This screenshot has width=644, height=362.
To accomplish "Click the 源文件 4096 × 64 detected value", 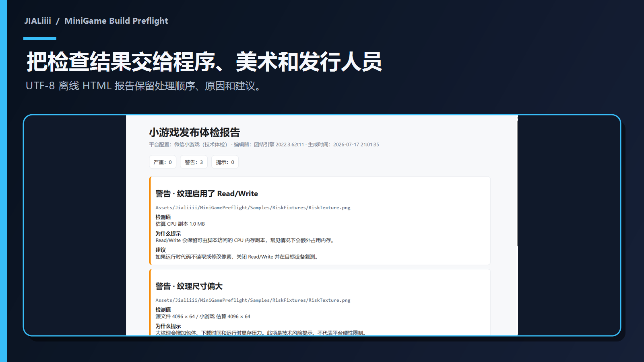I will pos(203,317).
